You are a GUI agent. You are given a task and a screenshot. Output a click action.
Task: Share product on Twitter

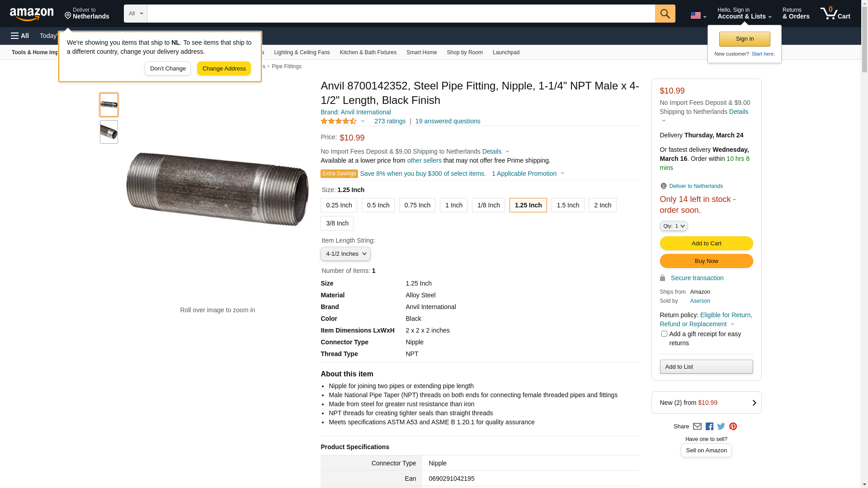[x=721, y=427]
